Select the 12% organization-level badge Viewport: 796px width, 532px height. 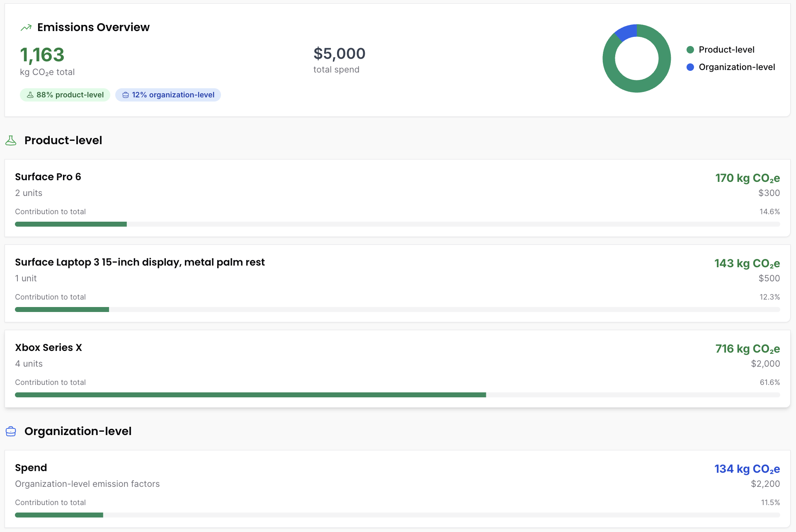pyautogui.click(x=168, y=95)
